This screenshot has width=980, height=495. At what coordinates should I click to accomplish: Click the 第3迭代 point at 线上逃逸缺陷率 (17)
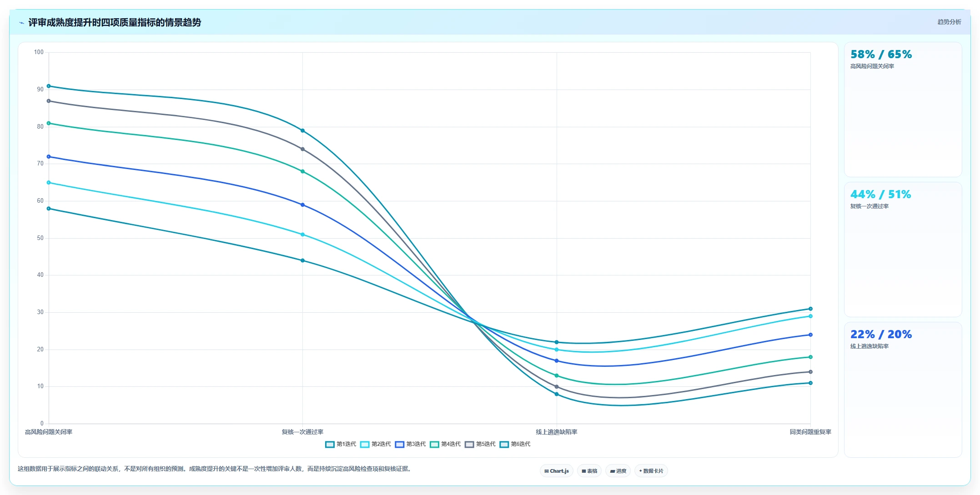point(557,361)
